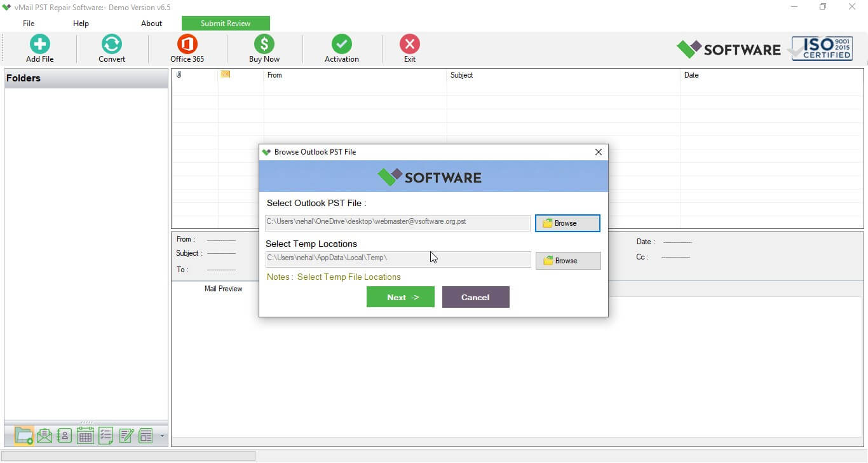The image size is (868, 463).
Task: Click the green Submit Review tab
Action: point(226,24)
